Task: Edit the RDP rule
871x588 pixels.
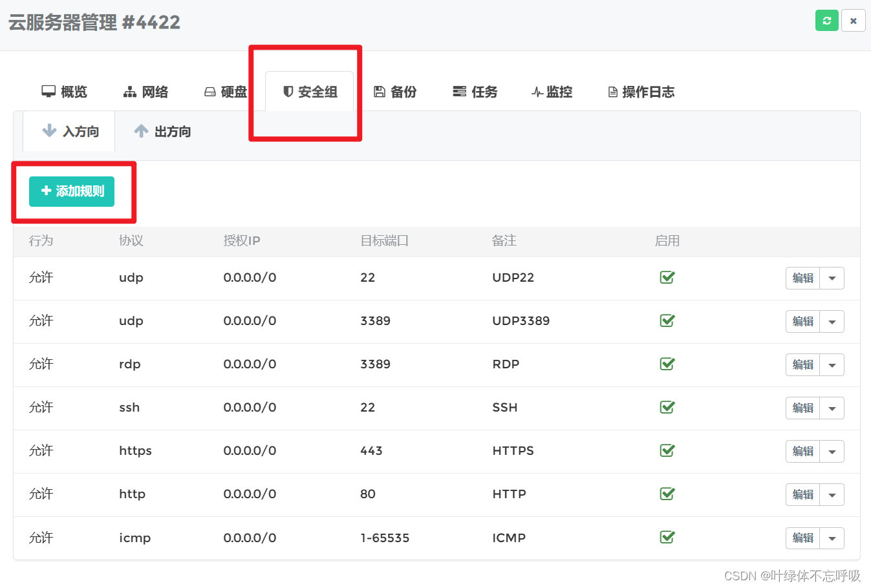Action: [803, 364]
